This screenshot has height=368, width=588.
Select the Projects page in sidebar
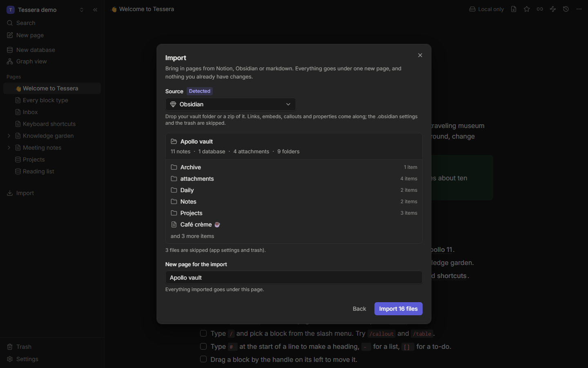(x=52, y=159)
